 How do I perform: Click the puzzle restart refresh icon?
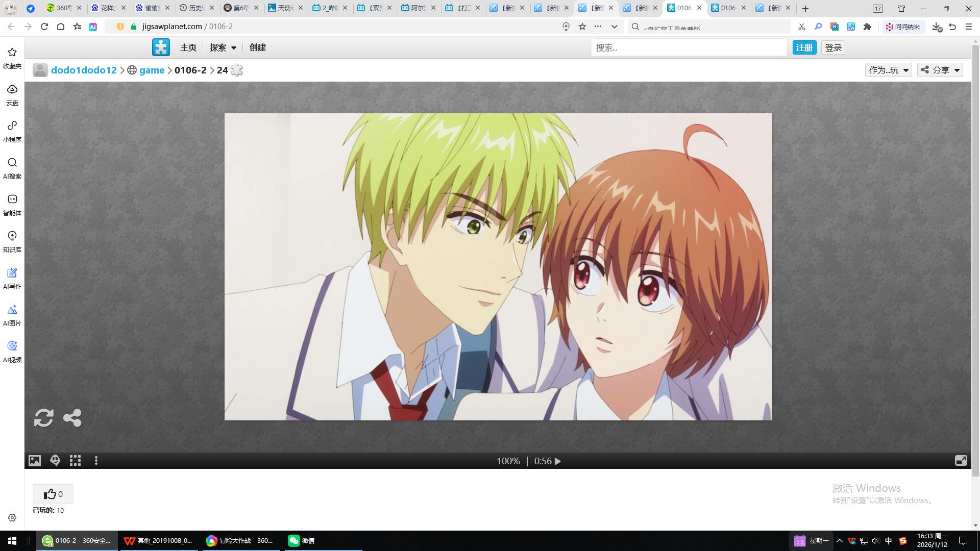[43, 418]
